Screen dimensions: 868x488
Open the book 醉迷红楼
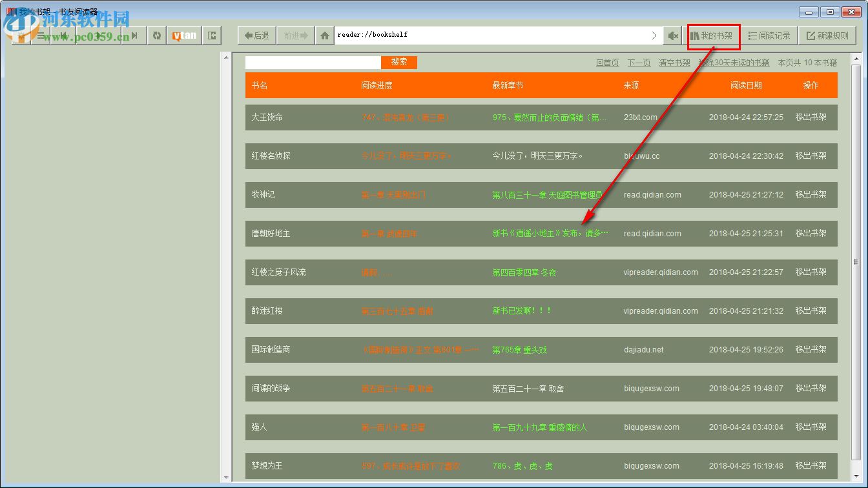[267, 311]
